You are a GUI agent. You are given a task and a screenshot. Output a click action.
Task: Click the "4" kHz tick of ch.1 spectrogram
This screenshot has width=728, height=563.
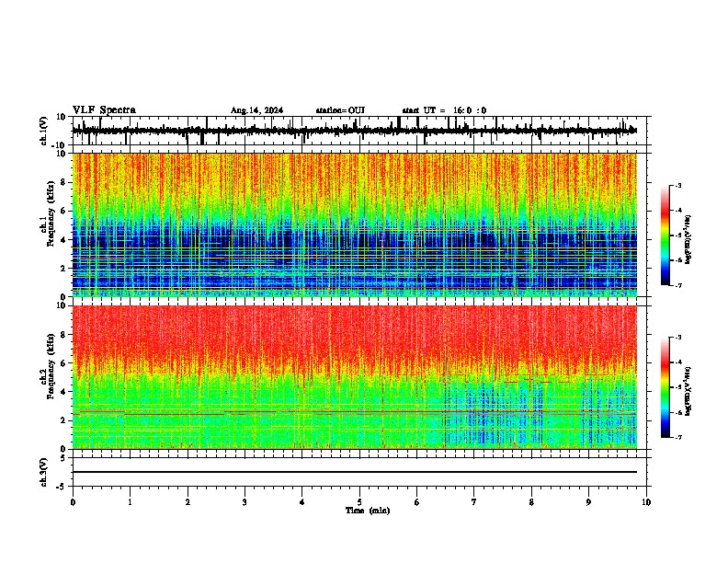[x=63, y=240]
